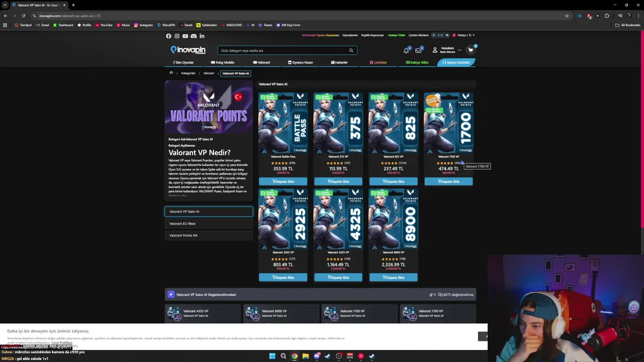Open the Çekilişler menu item
Screen dimensions: 644x362
378,62
